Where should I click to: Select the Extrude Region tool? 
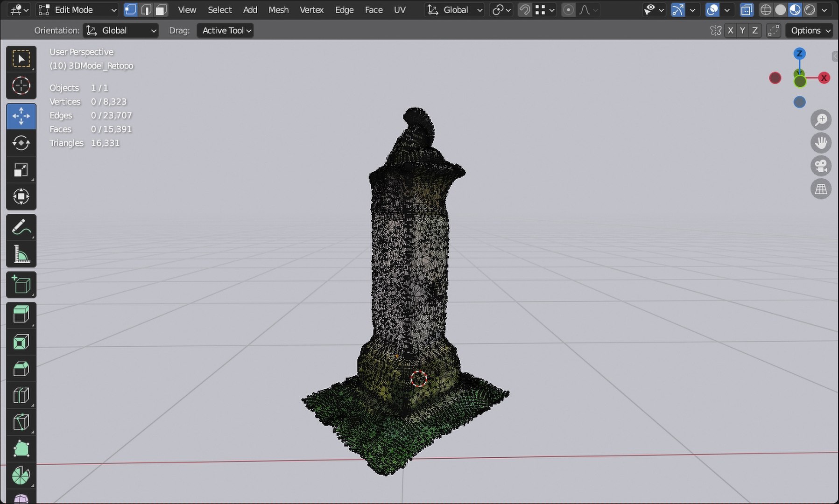[21, 315]
